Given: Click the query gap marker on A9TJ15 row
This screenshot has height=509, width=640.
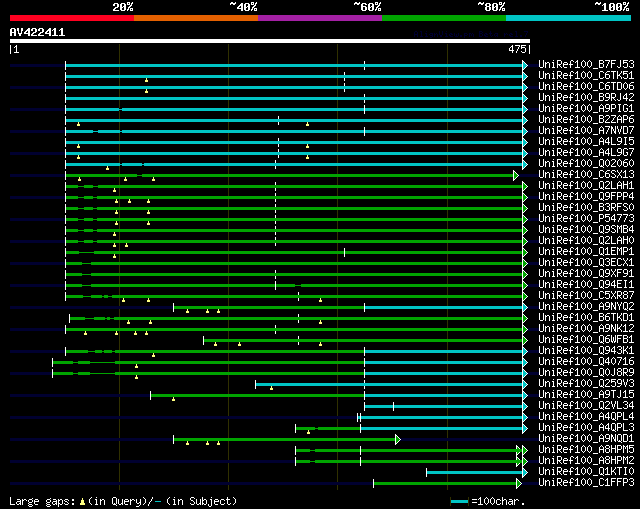Looking at the screenshot, I should click(173, 399).
